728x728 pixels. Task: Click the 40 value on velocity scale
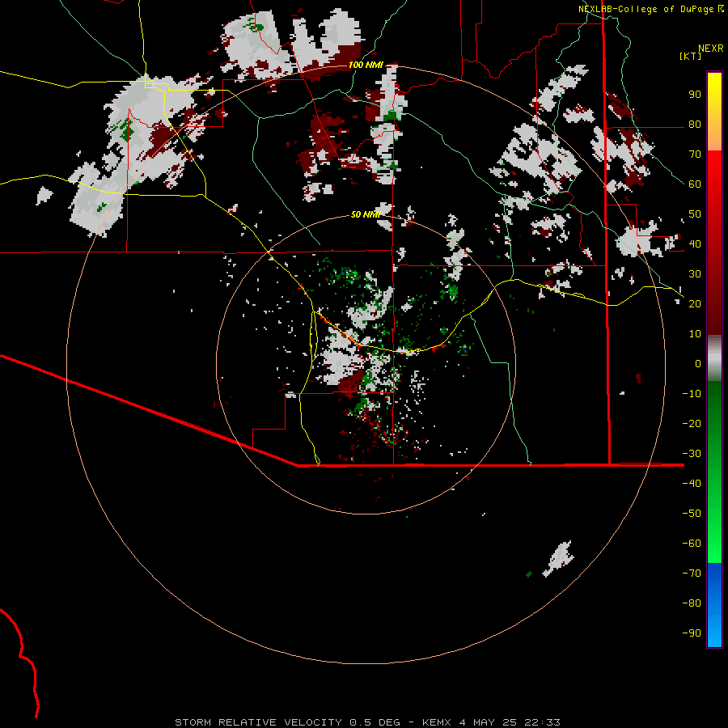[x=695, y=244]
